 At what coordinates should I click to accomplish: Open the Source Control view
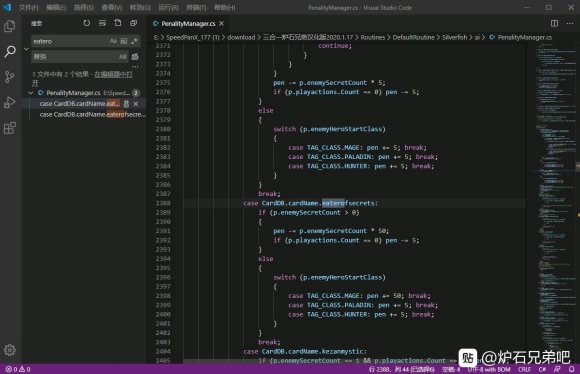[10, 77]
